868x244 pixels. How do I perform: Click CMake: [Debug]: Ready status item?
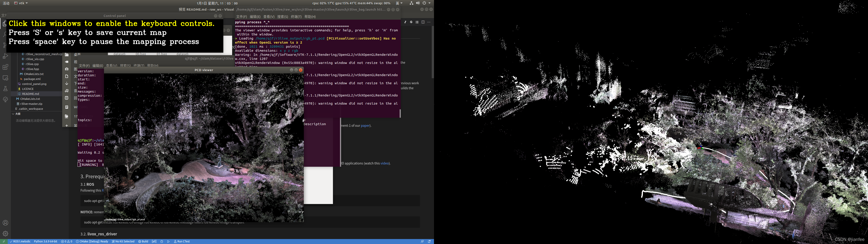click(x=92, y=241)
